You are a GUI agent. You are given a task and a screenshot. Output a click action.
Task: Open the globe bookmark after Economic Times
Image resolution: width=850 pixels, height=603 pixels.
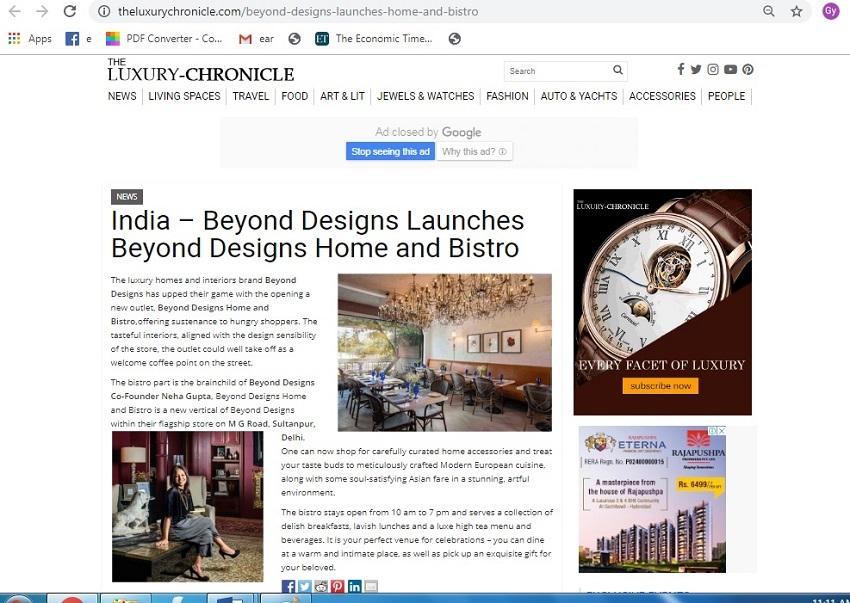click(x=455, y=39)
